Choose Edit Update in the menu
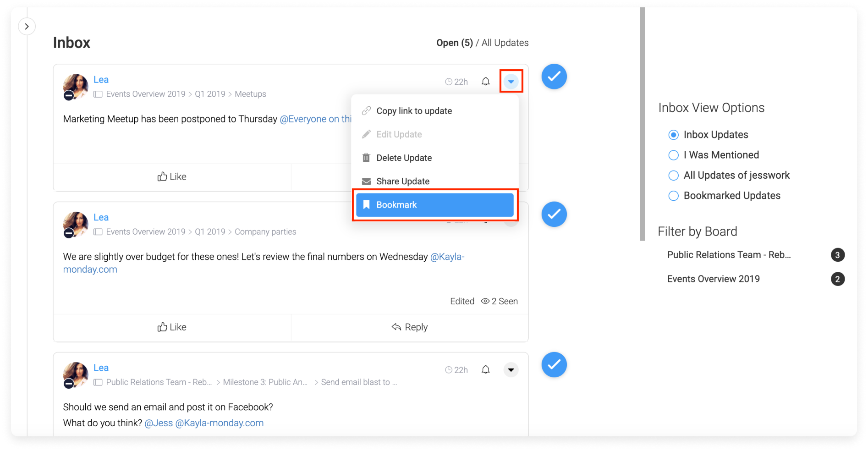Viewport: 868px width, 451px height. (x=435, y=134)
